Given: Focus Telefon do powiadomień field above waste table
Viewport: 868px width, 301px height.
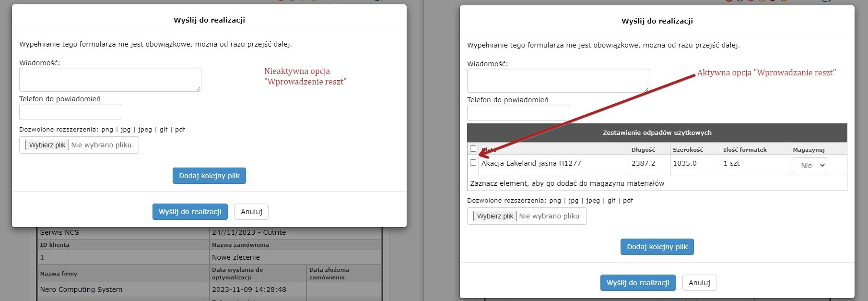Looking at the screenshot, I should coord(518,113).
